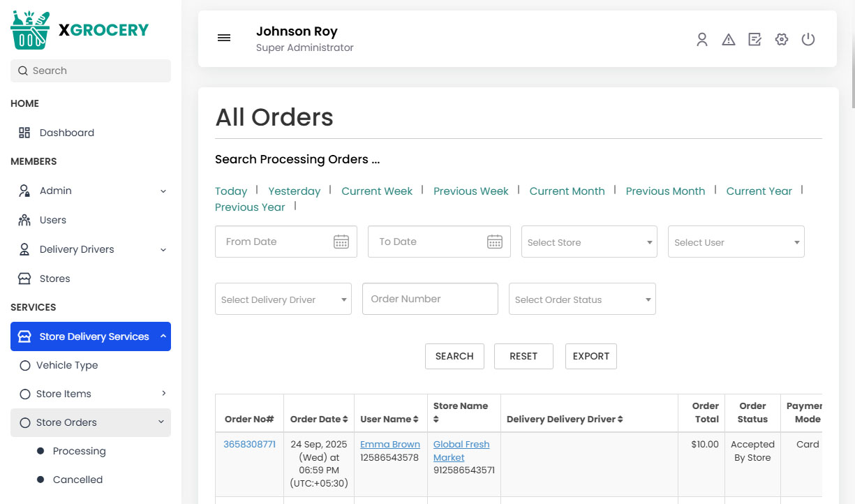Screen dimensions: 855x504
Task: Click the hamburger menu icon beside Johnson Roy
Action: coord(223,38)
